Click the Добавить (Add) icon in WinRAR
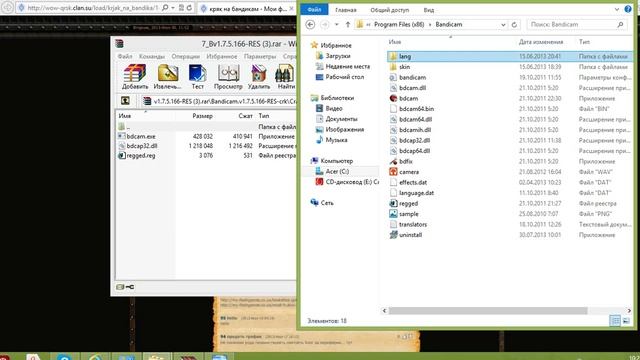The height and width of the screenshot is (360, 640). pyautogui.click(x=135, y=76)
